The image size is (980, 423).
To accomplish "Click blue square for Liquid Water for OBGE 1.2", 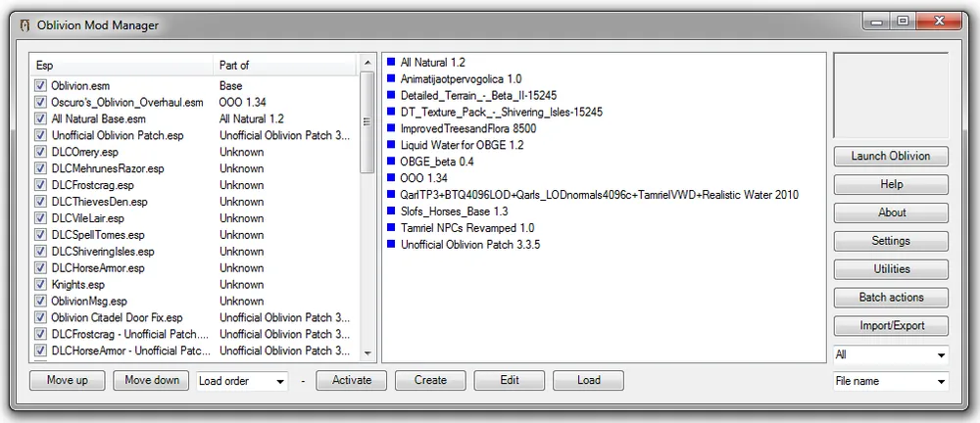I will (391, 145).
